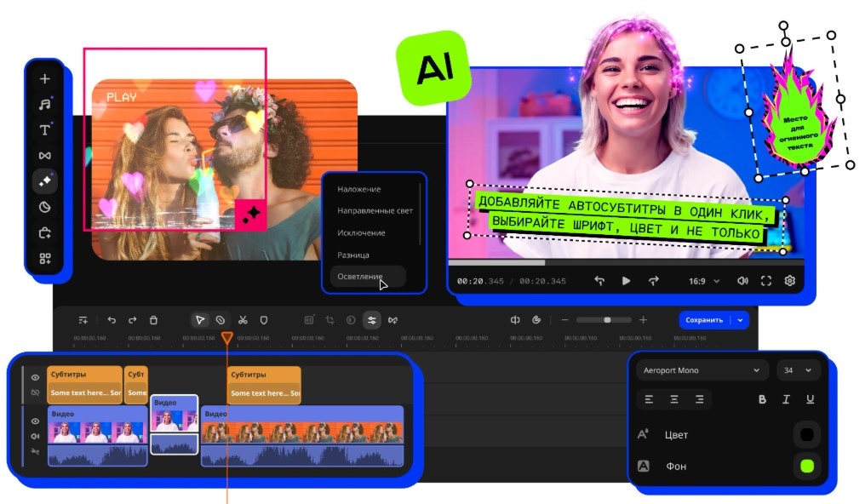The image size is (865, 504).
Task: Choose Направленные свет blend mode
Action: coord(375,210)
